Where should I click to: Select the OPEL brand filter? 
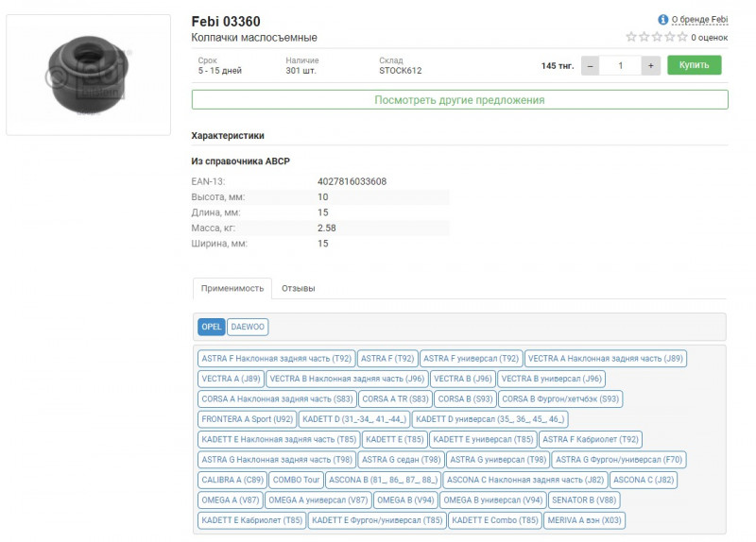pyautogui.click(x=211, y=327)
